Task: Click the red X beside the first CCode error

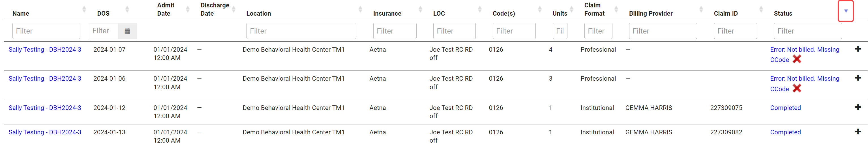Action: click(797, 59)
